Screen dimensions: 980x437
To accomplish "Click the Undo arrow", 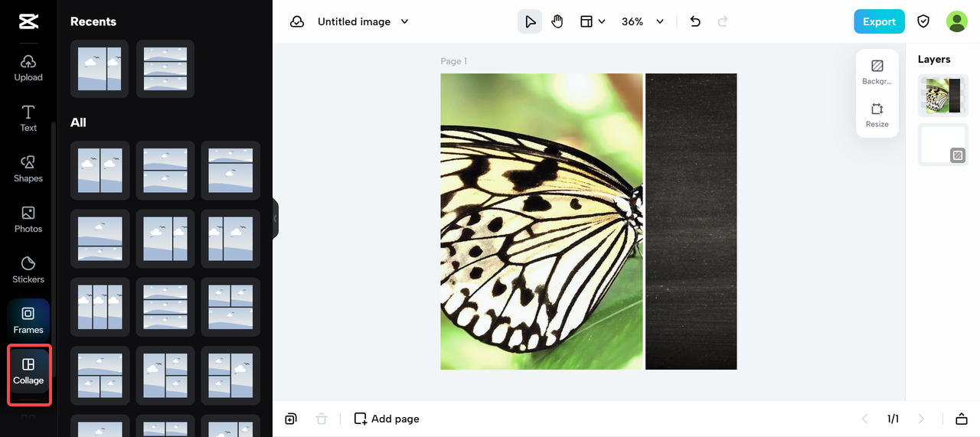I will tap(695, 21).
